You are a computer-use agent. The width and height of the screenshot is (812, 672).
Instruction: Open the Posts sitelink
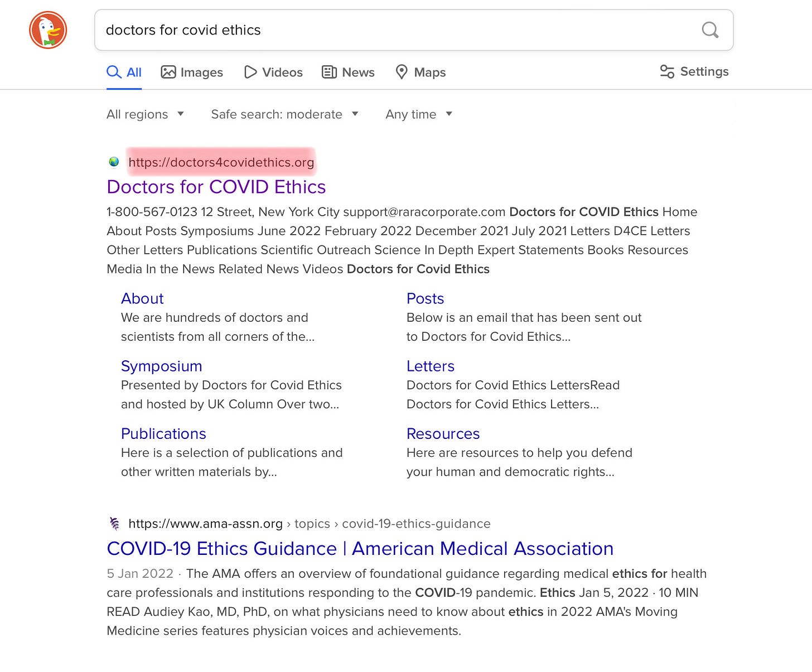click(x=425, y=298)
